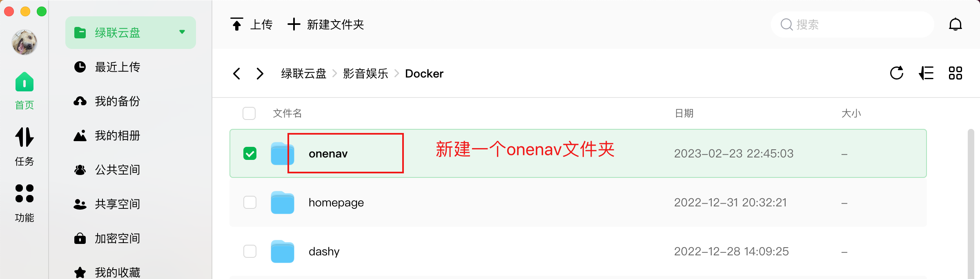Switch to grid view using the grid icon
This screenshot has height=279, width=980.
pos(955,73)
